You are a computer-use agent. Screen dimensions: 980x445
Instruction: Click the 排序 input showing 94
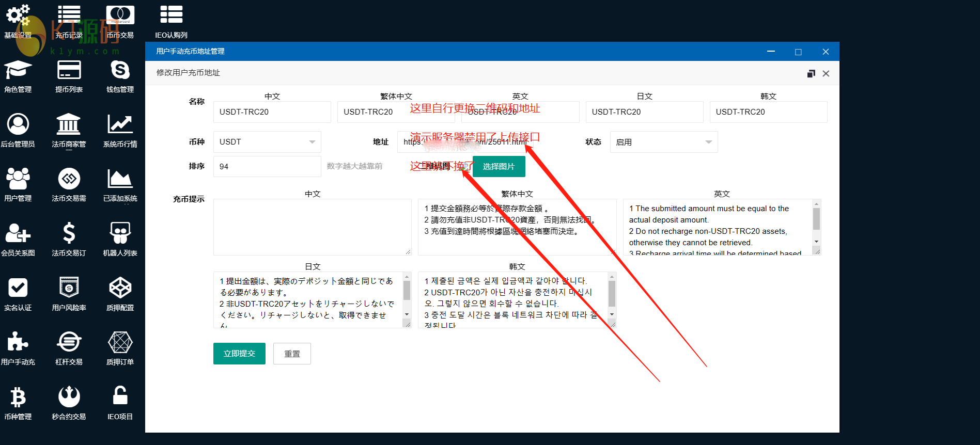coord(267,166)
